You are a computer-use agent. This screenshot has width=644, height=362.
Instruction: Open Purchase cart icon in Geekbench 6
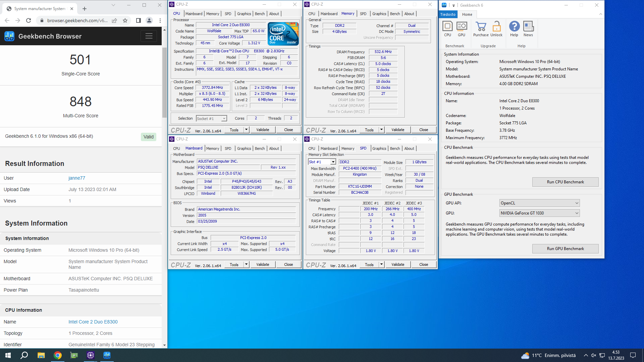(481, 29)
